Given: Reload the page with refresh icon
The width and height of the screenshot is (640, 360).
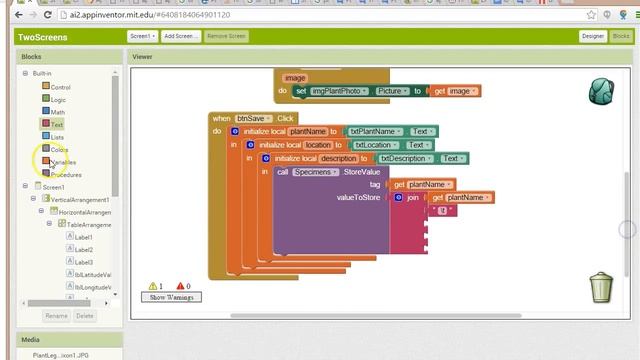Looking at the screenshot, I should point(47,15).
